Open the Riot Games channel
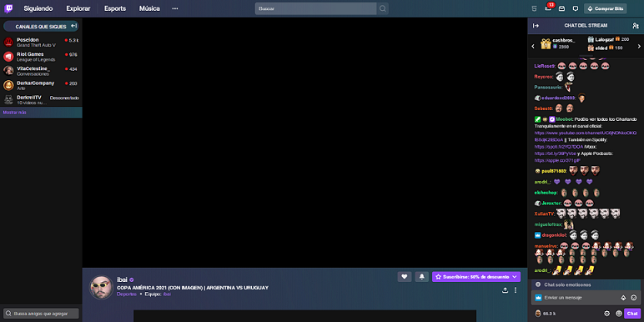 click(x=41, y=57)
